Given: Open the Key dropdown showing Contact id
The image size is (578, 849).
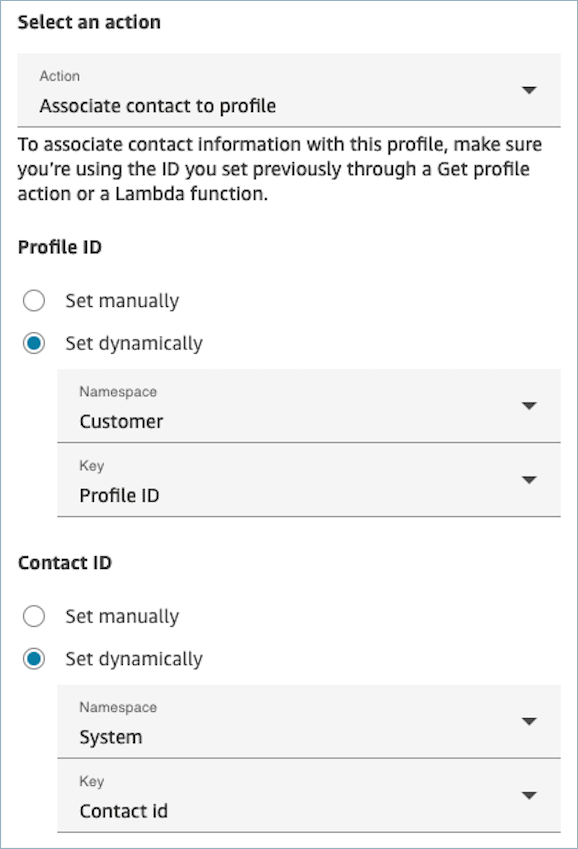Looking at the screenshot, I should 300,796.
